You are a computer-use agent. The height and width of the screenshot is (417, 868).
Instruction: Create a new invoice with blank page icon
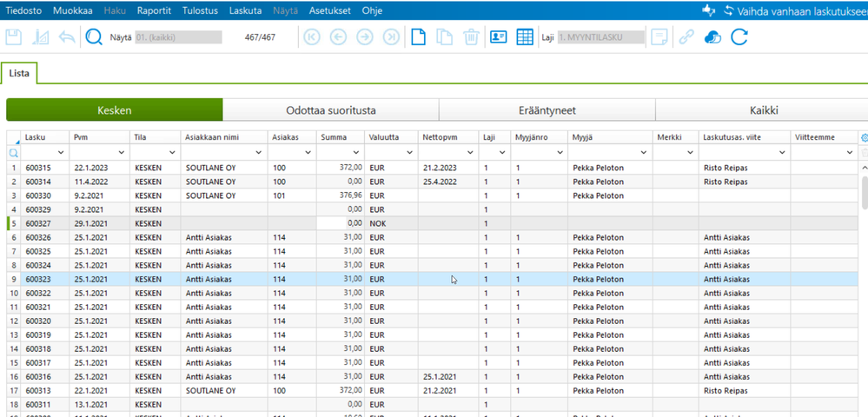coord(419,37)
